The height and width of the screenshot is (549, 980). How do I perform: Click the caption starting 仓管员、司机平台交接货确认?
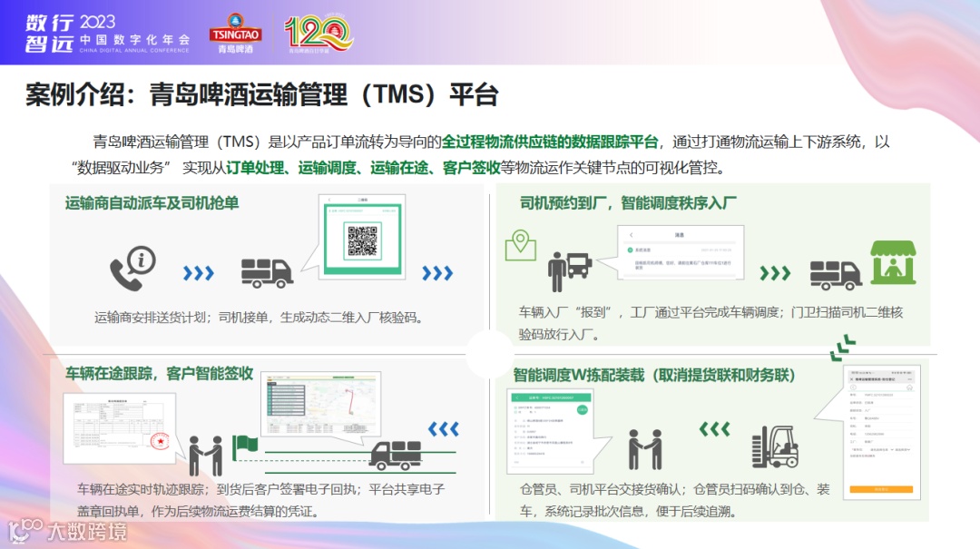point(674,500)
